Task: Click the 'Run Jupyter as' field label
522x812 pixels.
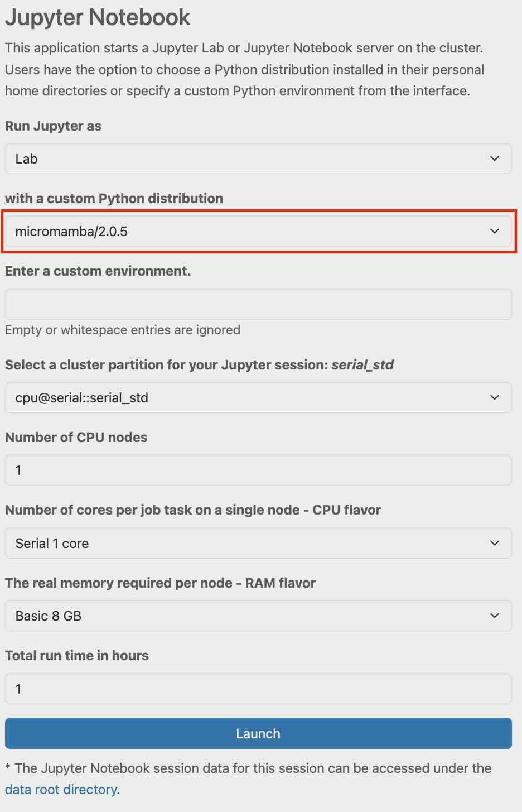Action: (x=53, y=126)
